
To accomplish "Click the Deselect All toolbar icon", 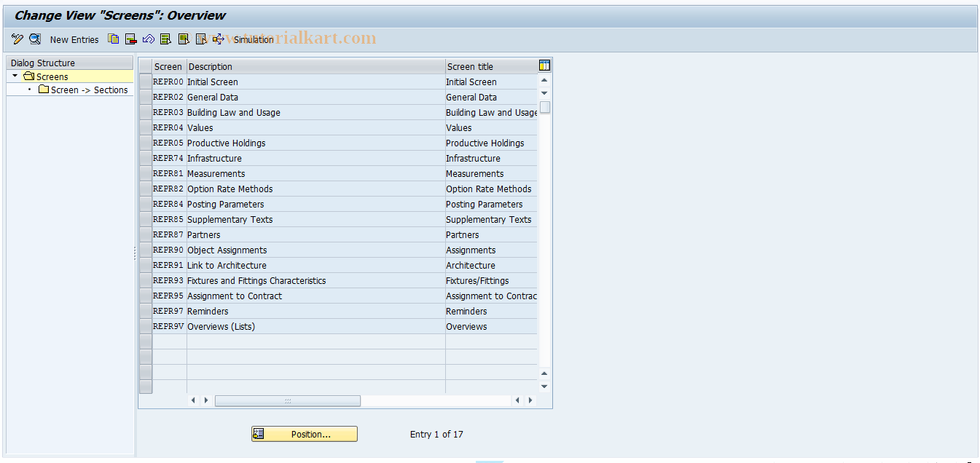I will pyautogui.click(x=201, y=39).
